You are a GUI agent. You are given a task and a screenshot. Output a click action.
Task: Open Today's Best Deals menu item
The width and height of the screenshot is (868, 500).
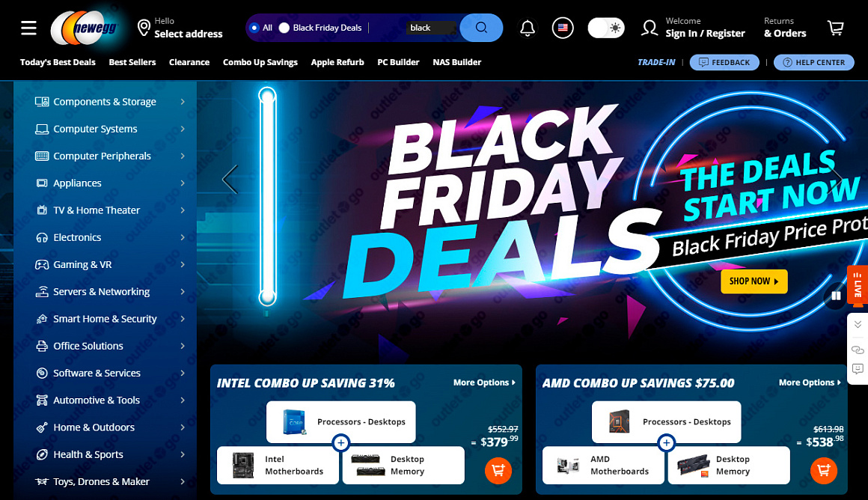(x=58, y=62)
